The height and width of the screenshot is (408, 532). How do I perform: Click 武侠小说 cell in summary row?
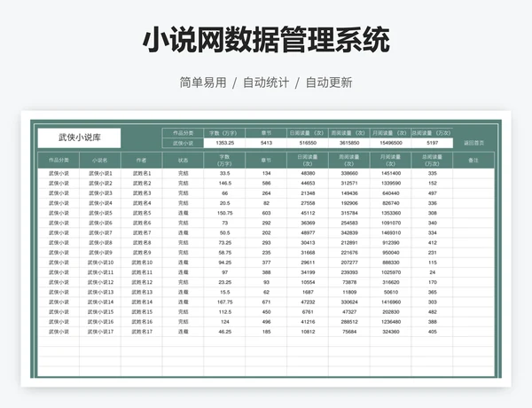click(184, 143)
